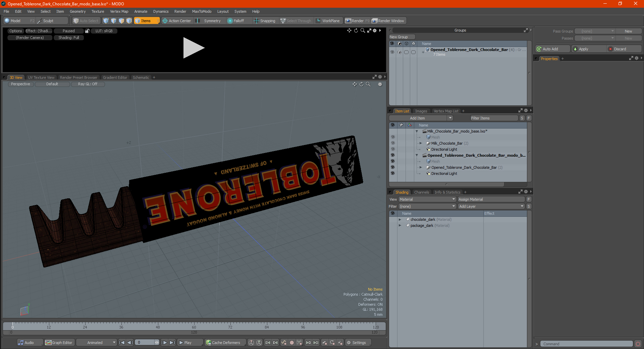
Task: Zoom 3D viewport with magnifier icon
Action: pos(368,84)
